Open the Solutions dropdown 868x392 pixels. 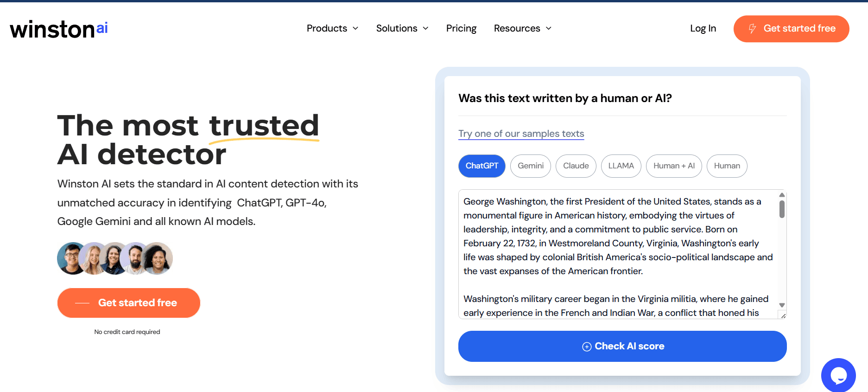[402, 28]
